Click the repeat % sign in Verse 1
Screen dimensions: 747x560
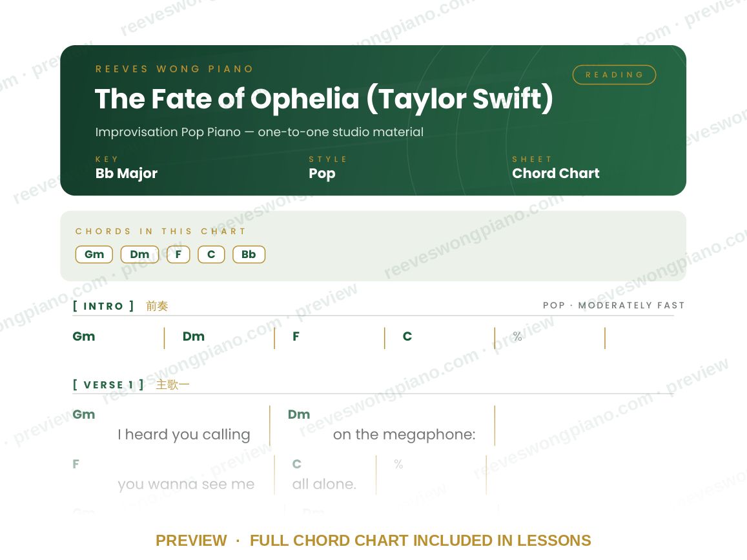tap(399, 464)
